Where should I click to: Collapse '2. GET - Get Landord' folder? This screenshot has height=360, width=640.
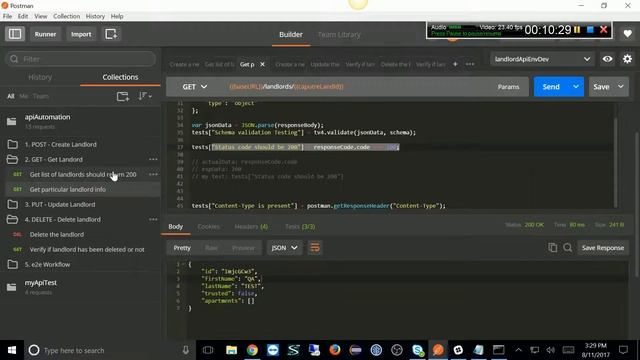pyautogui.click(x=53, y=160)
